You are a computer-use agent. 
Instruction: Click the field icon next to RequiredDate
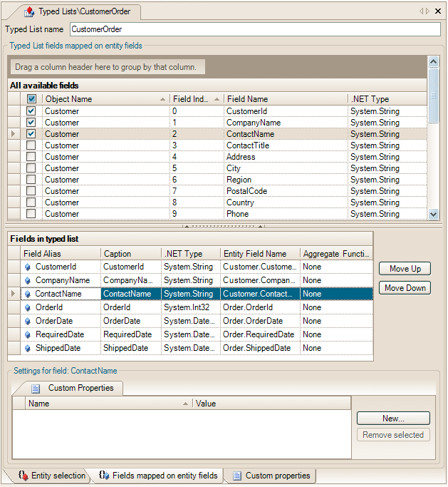(28, 334)
